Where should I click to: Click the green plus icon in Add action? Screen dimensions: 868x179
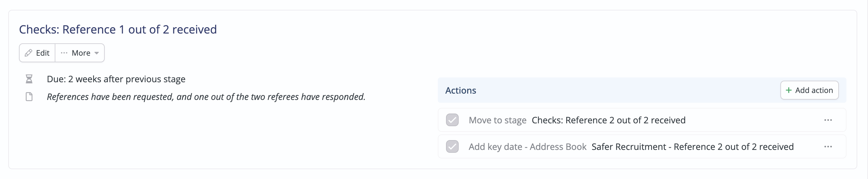tap(789, 90)
